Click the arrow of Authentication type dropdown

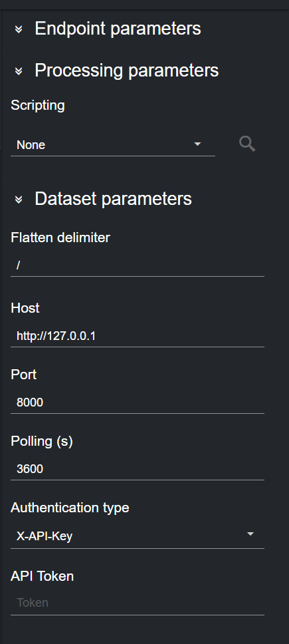tap(250, 534)
